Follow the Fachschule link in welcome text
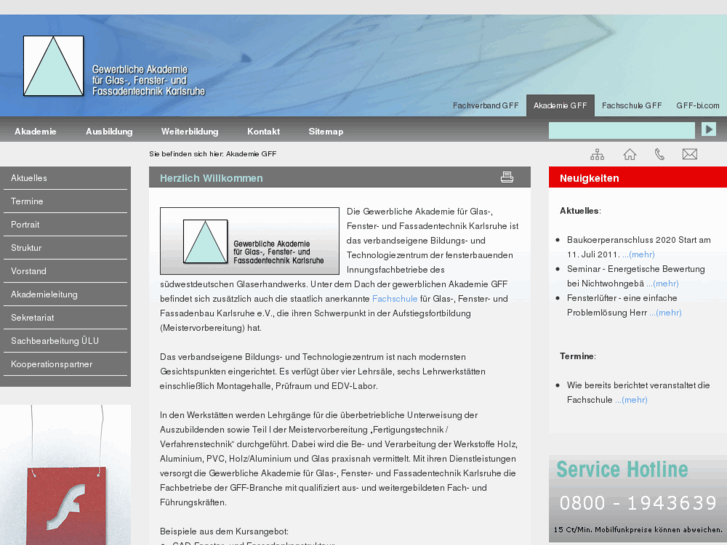The image size is (727, 545). (395, 299)
